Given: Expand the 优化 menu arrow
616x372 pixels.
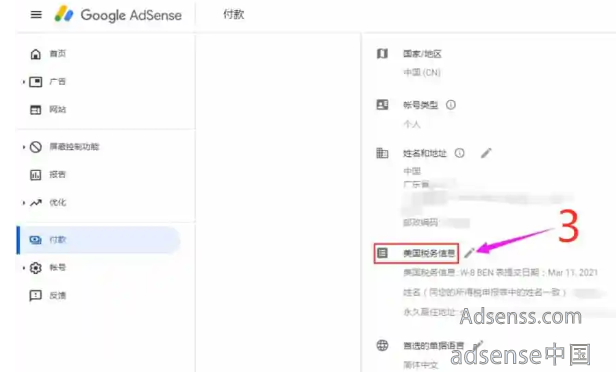Looking at the screenshot, I should pyautogui.click(x=24, y=203).
